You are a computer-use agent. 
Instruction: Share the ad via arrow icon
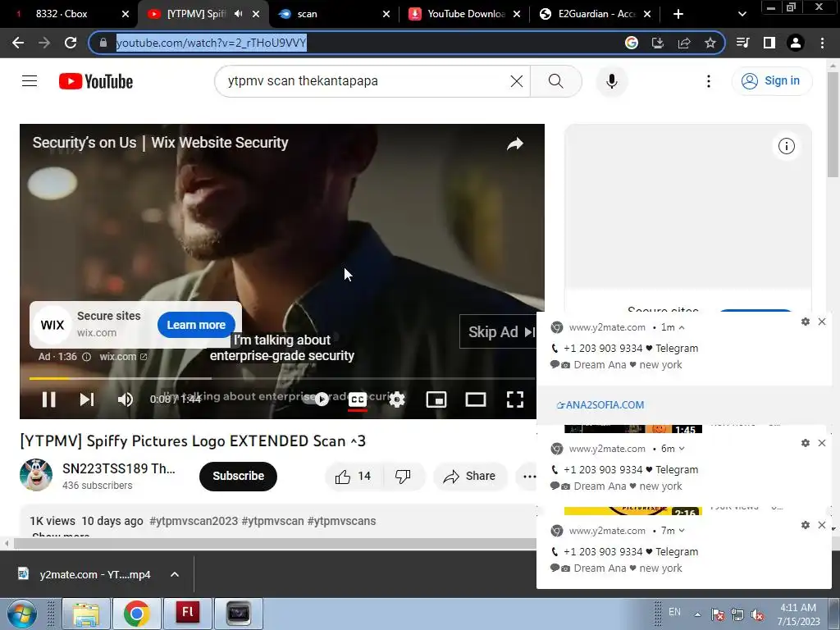[515, 144]
